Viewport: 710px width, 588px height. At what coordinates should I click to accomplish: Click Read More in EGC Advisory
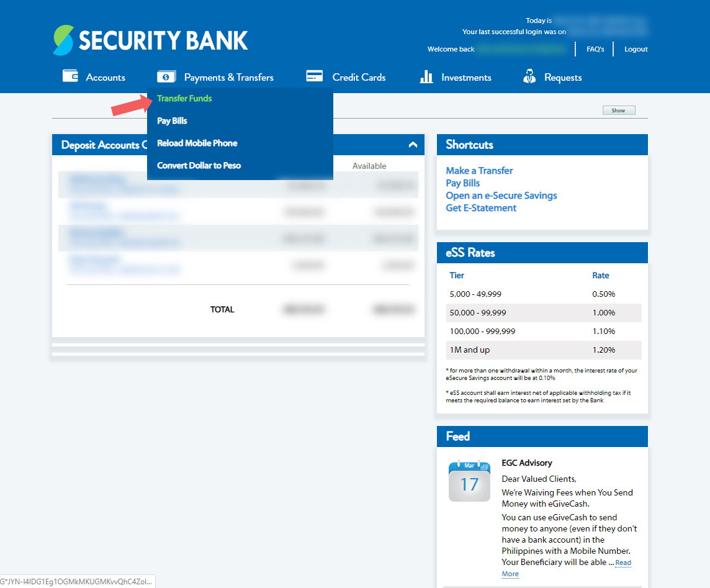coord(623,563)
